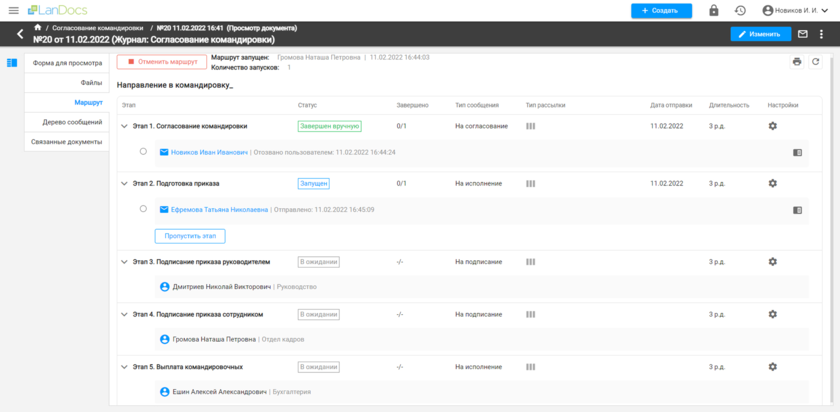Refresh the route with reload icon
The width and height of the screenshot is (840, 412).
[816, 62]
